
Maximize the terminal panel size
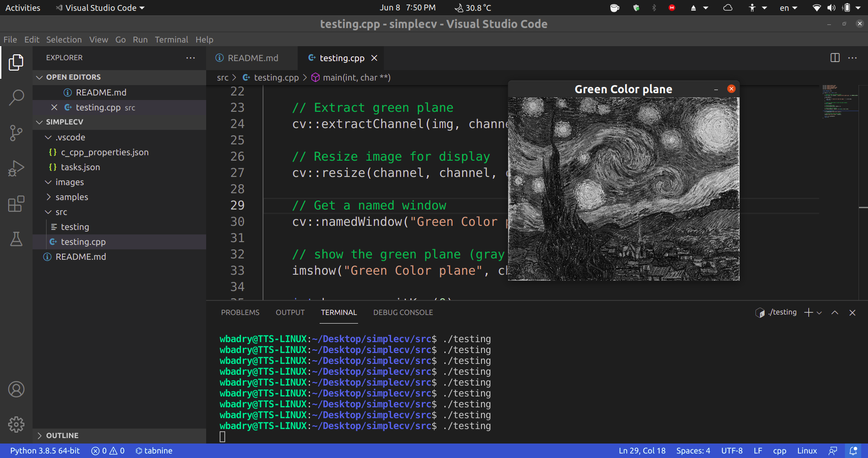(835, 313)
